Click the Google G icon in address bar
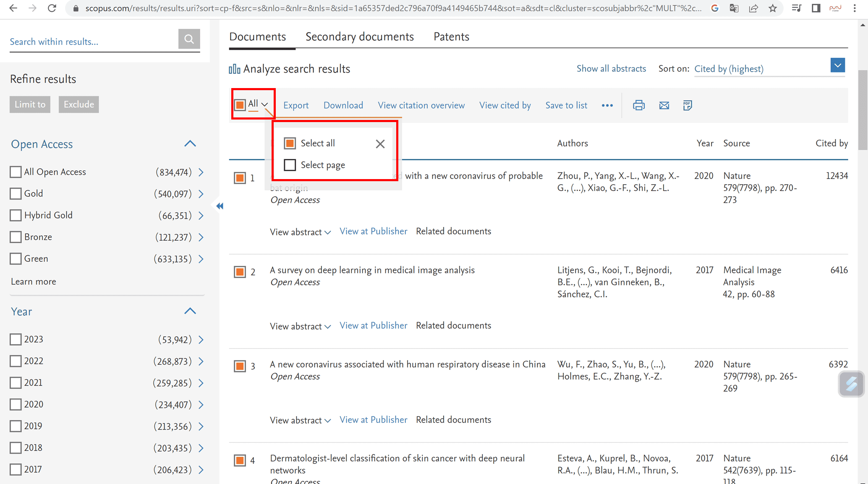The width and height of the screenshot is (868, 484). click(x=714, y=8)
